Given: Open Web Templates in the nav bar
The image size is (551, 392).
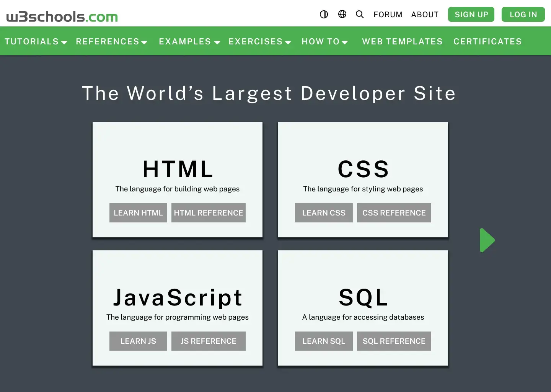Looking at the screenshot, I should click(402, 41).
